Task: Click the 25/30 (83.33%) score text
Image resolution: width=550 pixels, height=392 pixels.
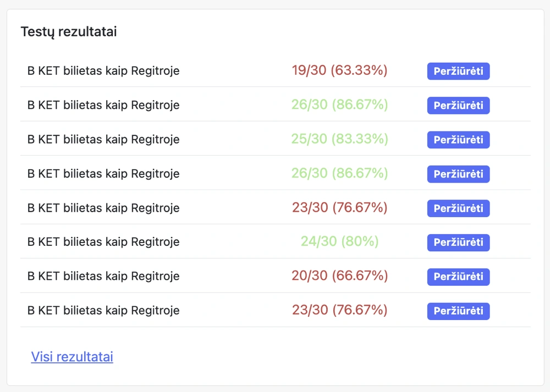Action: coord(339,139)
